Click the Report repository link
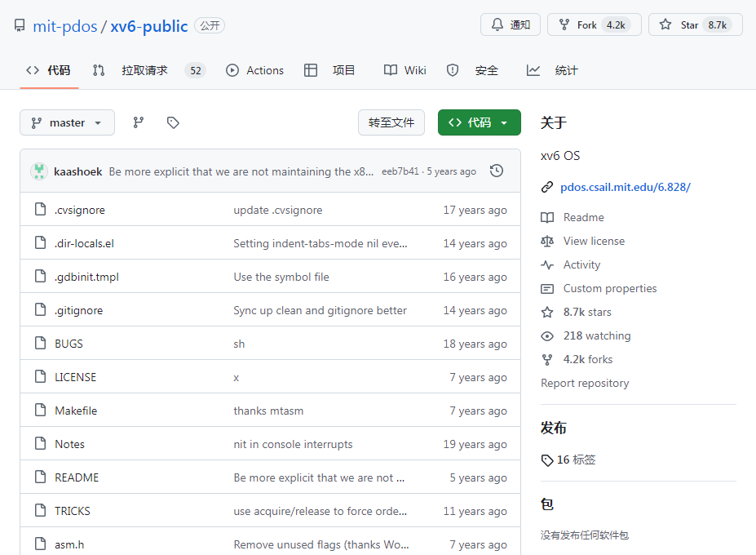This screenshot has height=555, width=756. [x=585, y=383]
